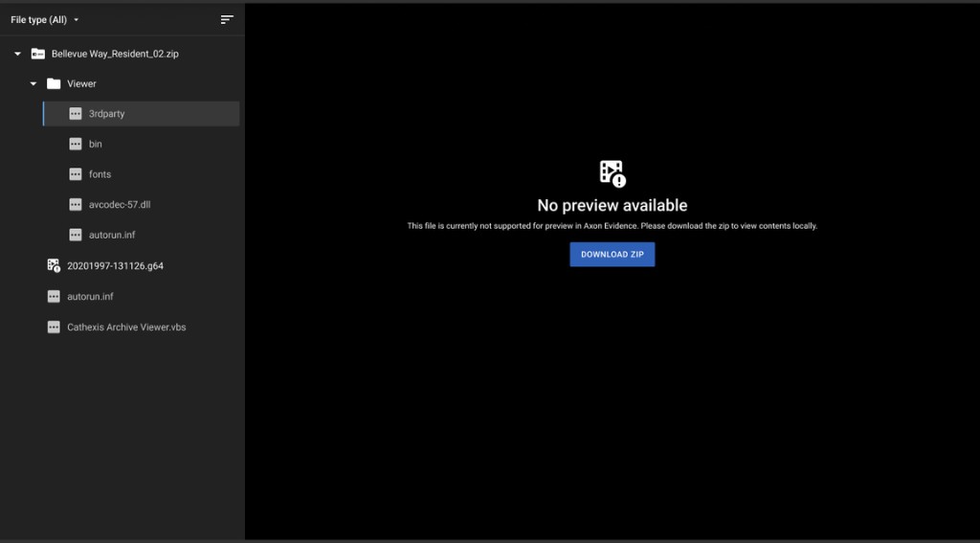The width and height of the screenshot is (980, 543).
Task: Select the bin entry
Action: 95,144
